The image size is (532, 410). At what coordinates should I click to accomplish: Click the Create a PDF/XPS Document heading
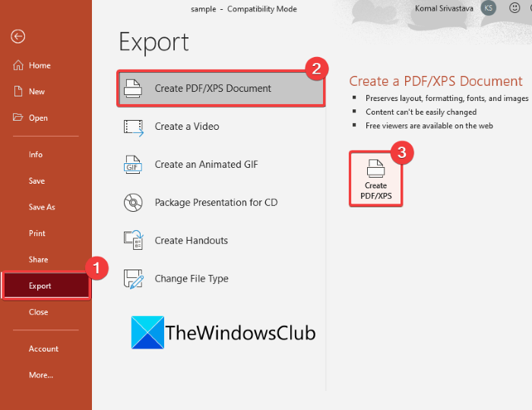(435, 81)
